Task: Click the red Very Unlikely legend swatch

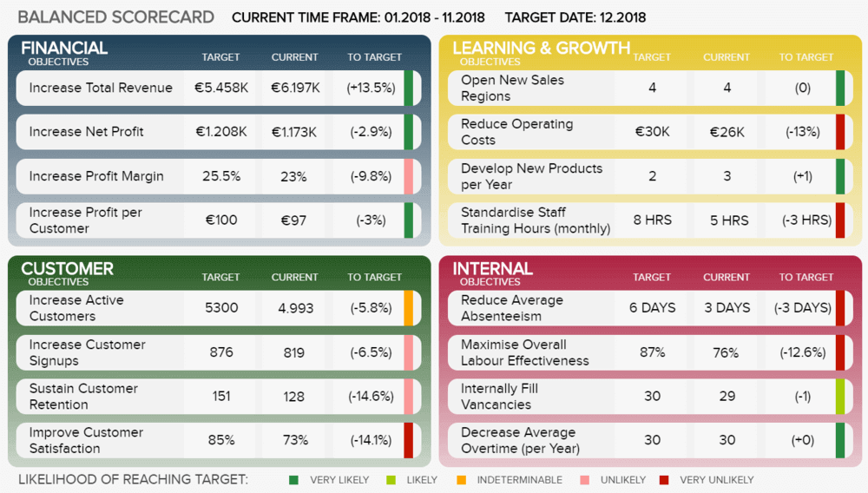Action: (x=664, y=480)
